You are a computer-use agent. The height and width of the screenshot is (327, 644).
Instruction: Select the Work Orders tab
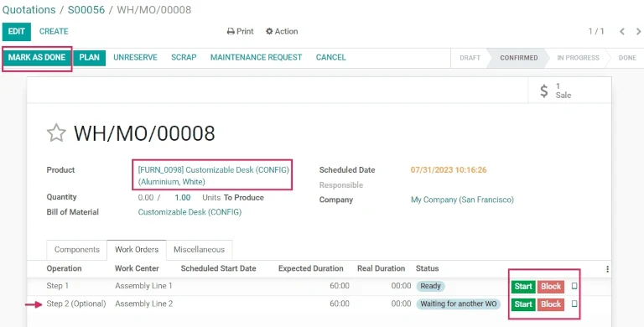click(x=137, y=250)
